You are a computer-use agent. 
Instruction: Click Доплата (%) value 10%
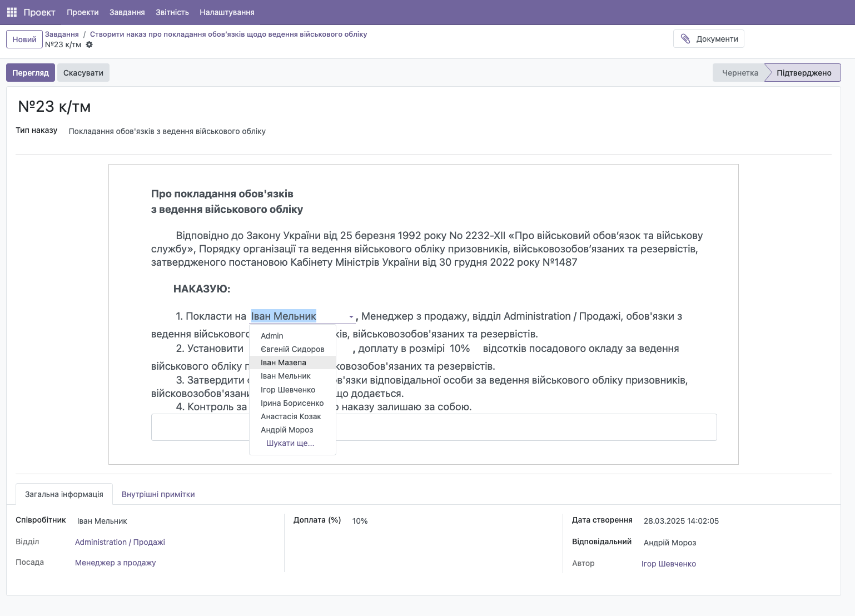click(360, 521)
